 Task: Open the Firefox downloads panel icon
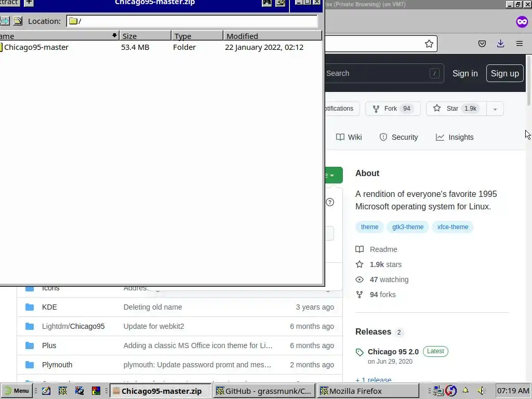500,44
